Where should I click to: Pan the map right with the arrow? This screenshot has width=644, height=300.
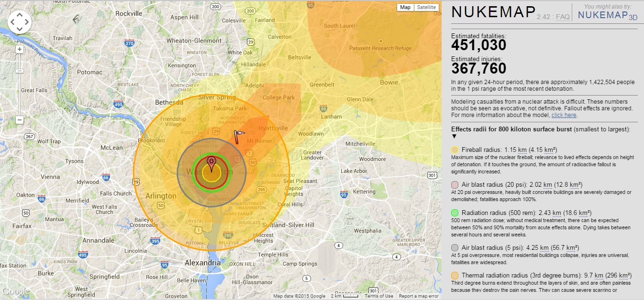click(26, 21)
